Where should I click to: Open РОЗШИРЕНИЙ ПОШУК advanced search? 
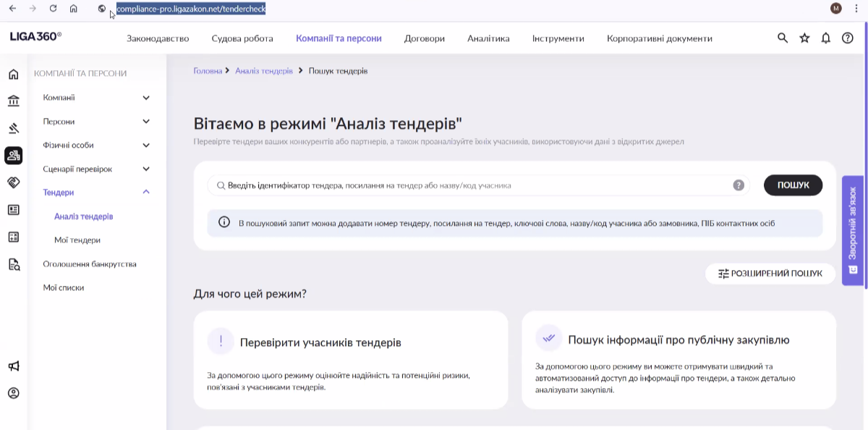click(x=770, y=274)
